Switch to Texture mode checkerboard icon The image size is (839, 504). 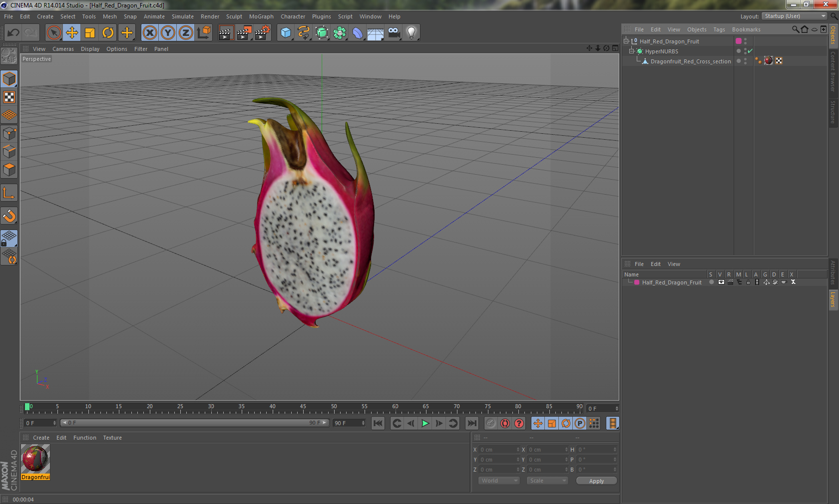(9, 97)
